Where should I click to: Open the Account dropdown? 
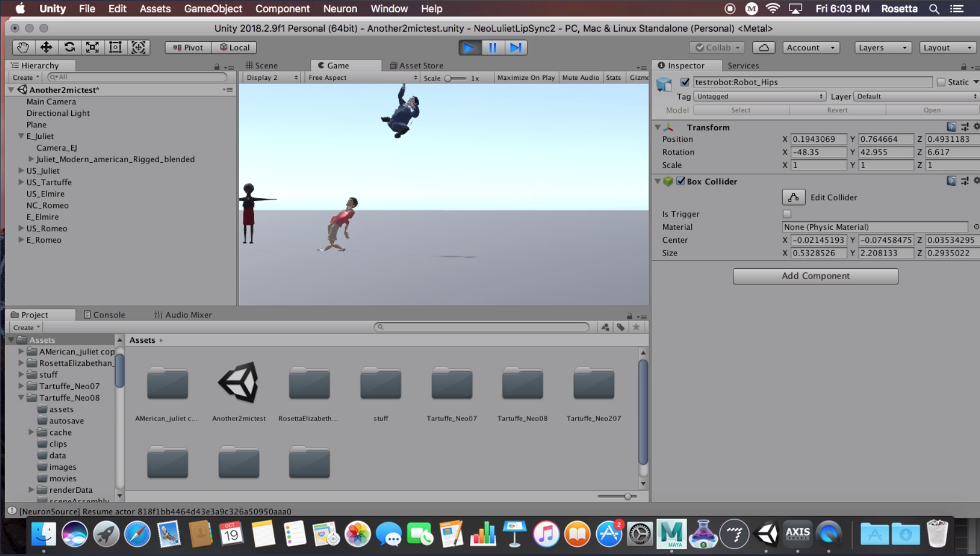[x=811, y=47]
